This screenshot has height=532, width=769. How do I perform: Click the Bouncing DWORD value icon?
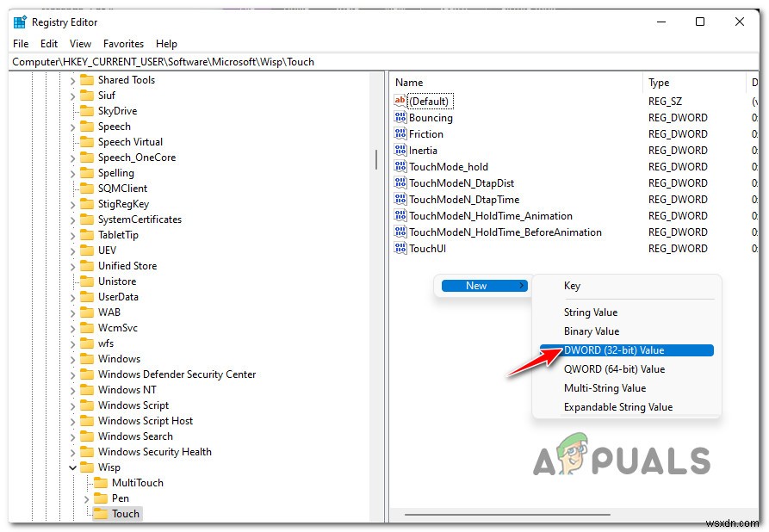[400, 117]
